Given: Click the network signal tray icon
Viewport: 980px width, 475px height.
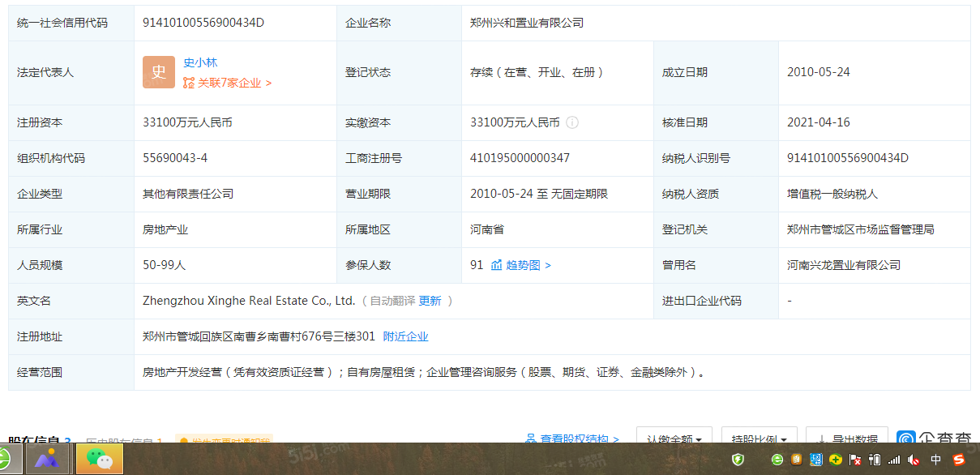Looking at the screenshot, I should pyautogui.click(x=894, y=460).
